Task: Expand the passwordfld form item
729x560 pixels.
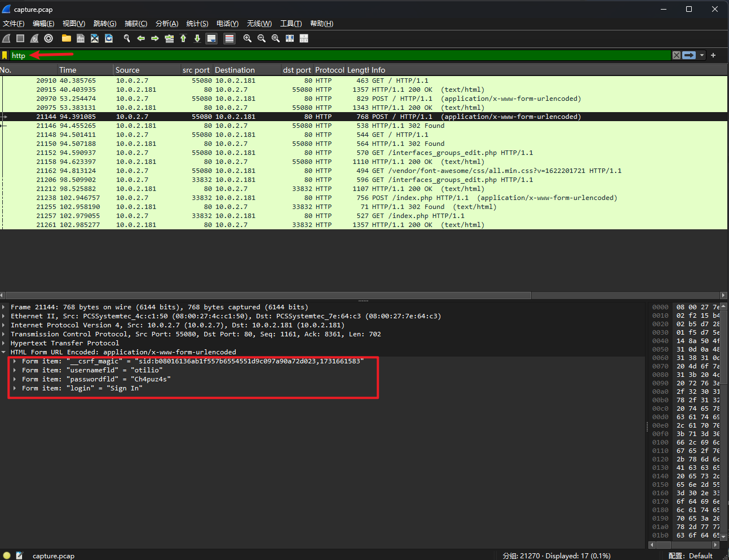Action: click(15, 379)
